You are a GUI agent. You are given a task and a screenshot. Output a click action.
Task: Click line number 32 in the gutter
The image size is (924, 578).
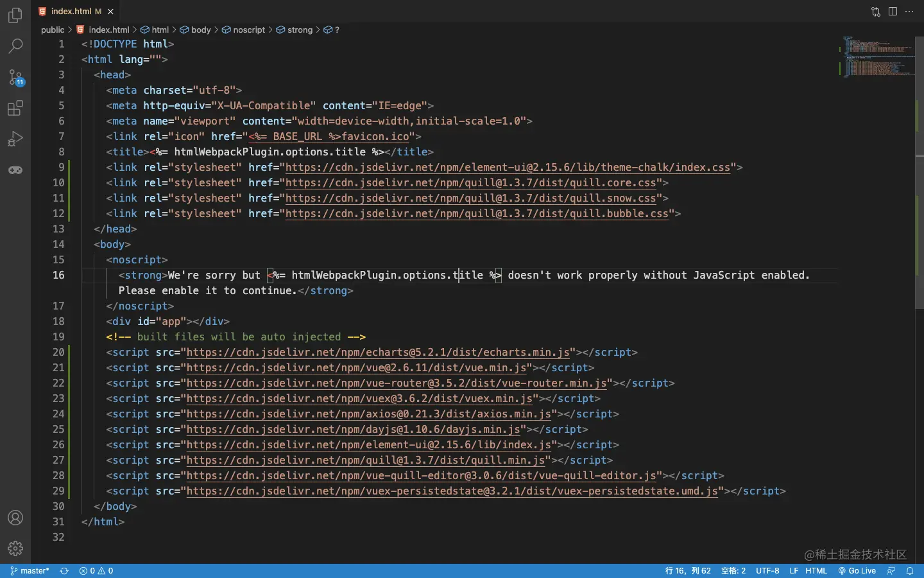58,538
